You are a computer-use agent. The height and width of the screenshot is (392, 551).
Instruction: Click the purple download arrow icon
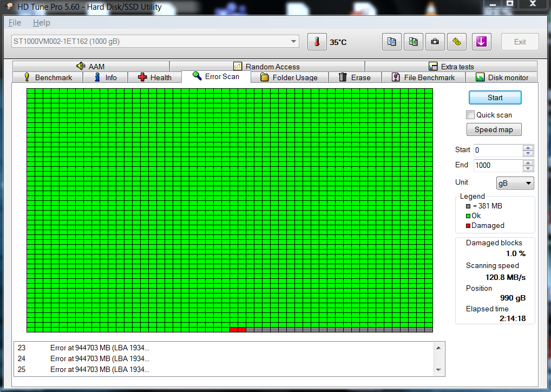click(x=481, y=42)
